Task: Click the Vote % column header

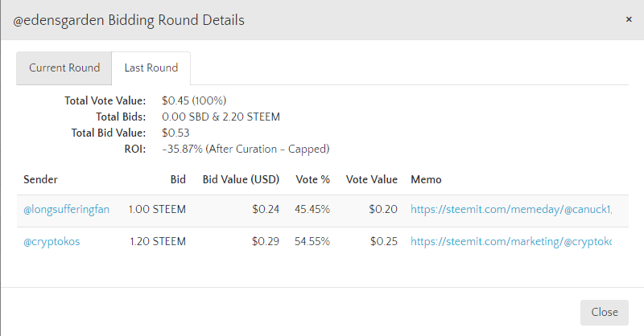Action: [x=312, y=180]
